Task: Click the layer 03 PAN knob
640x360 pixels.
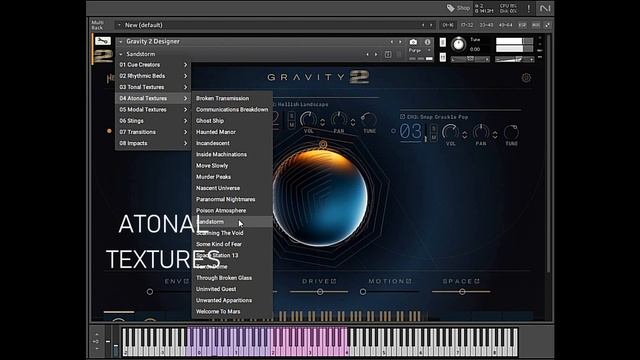Action: point(481,132)
